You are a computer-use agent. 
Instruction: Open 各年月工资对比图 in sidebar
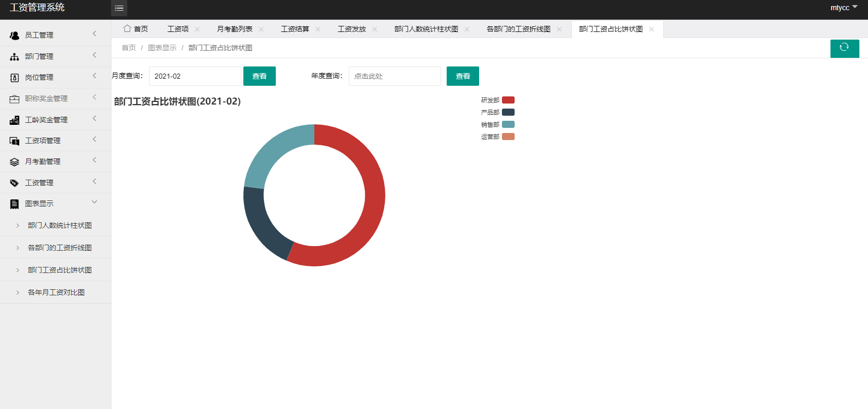(x=56, y=292)
